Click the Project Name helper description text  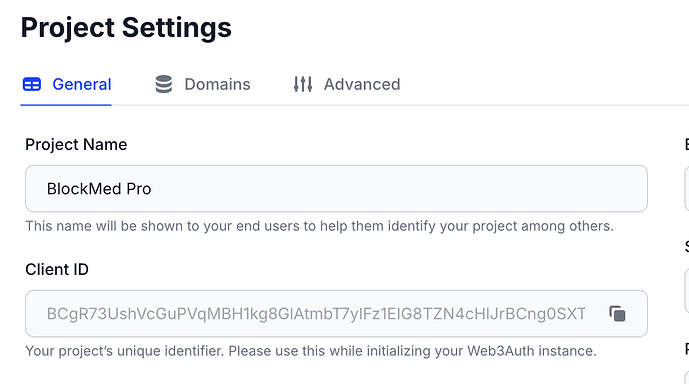319,226
